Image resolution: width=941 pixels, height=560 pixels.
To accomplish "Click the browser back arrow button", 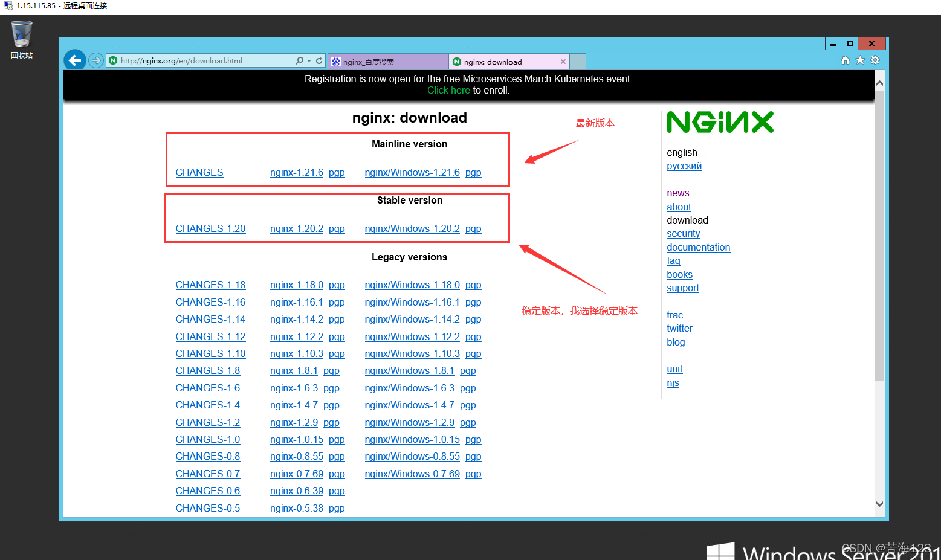I will (x=75, y=60).
